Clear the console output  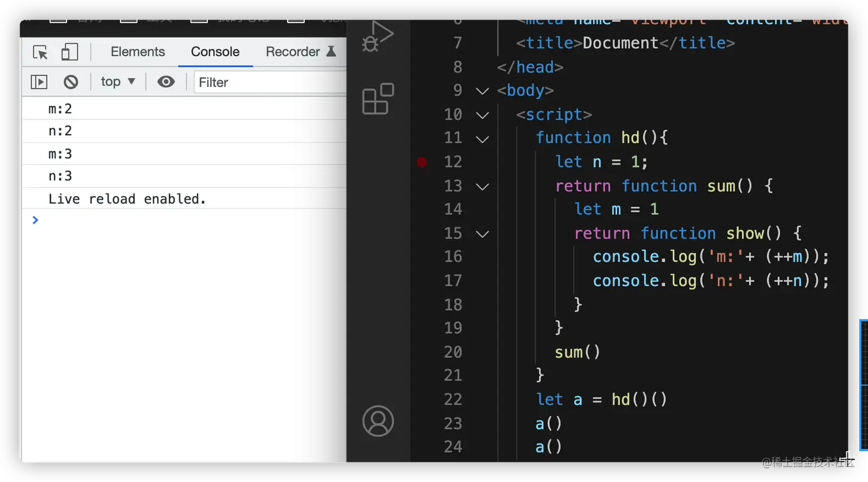point(71,82)
